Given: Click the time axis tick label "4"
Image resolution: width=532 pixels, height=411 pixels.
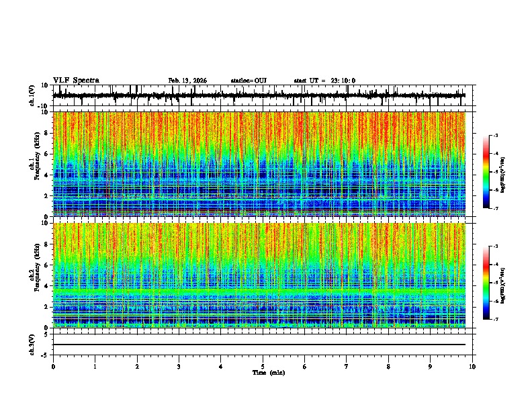Looking at the screenshot, I should [221, 367].
